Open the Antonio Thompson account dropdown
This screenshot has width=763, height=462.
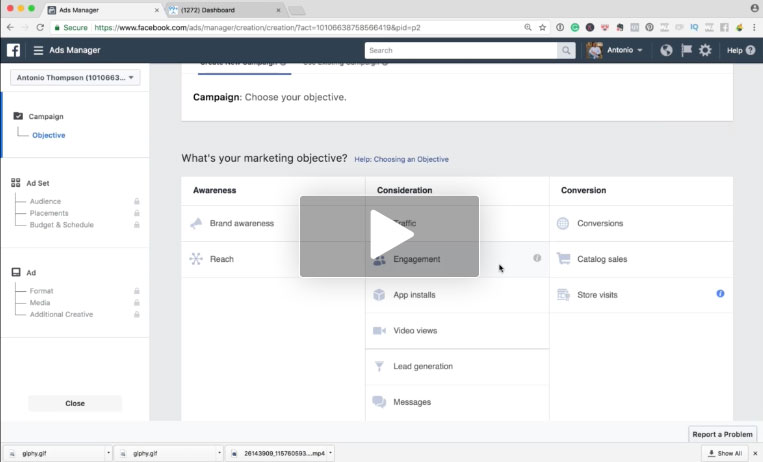coord(75,77)
